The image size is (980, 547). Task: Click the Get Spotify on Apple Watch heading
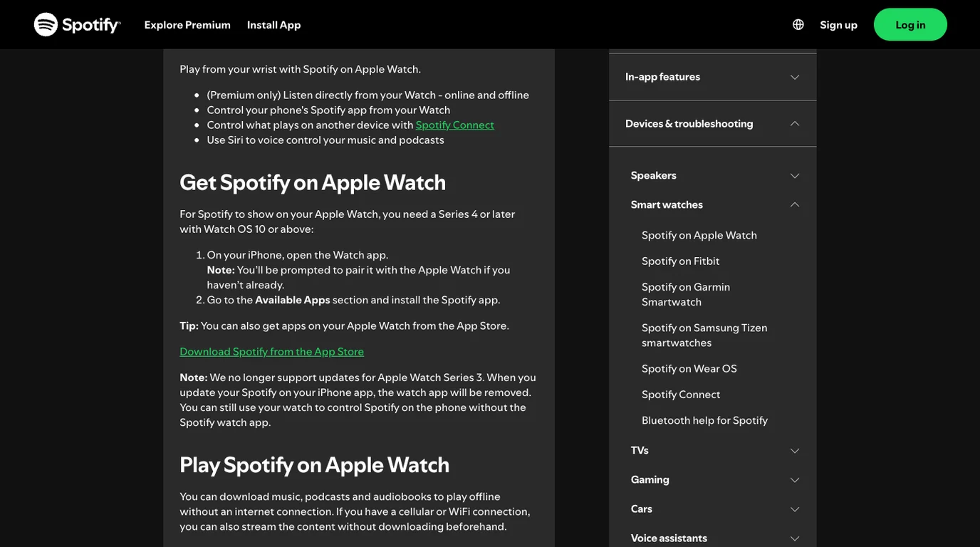(313, 182)
